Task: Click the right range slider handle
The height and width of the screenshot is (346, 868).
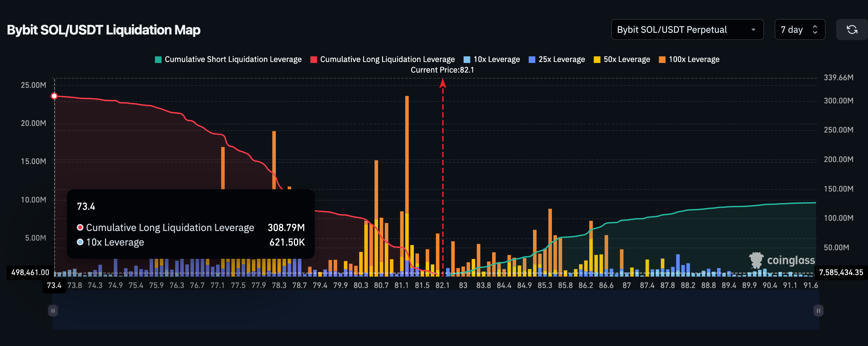Action: (818, 310)
